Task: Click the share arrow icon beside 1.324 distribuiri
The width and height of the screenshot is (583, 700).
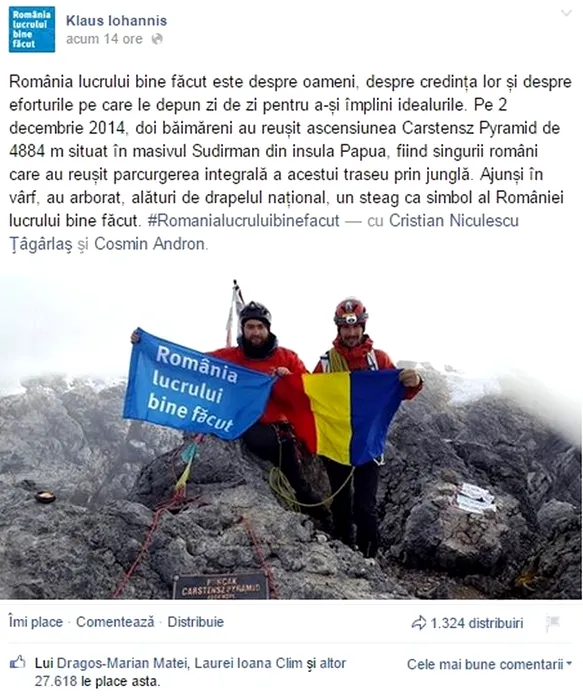Action: pyautogui.click(x=418, y=623)
